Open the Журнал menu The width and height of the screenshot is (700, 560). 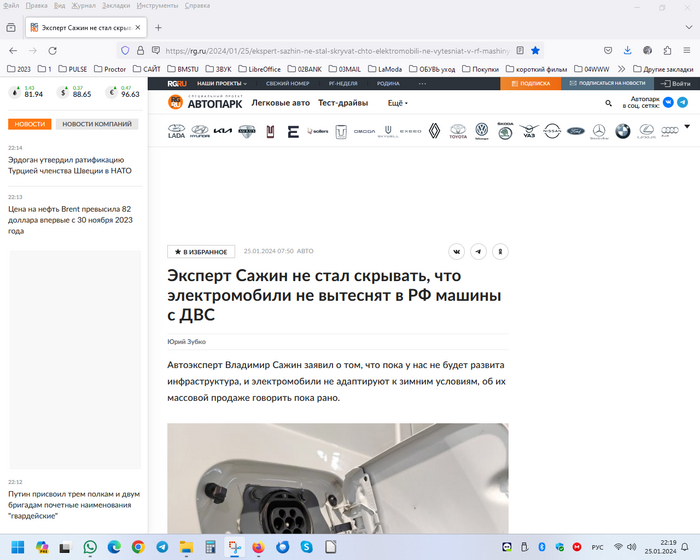tap(83, 6)
